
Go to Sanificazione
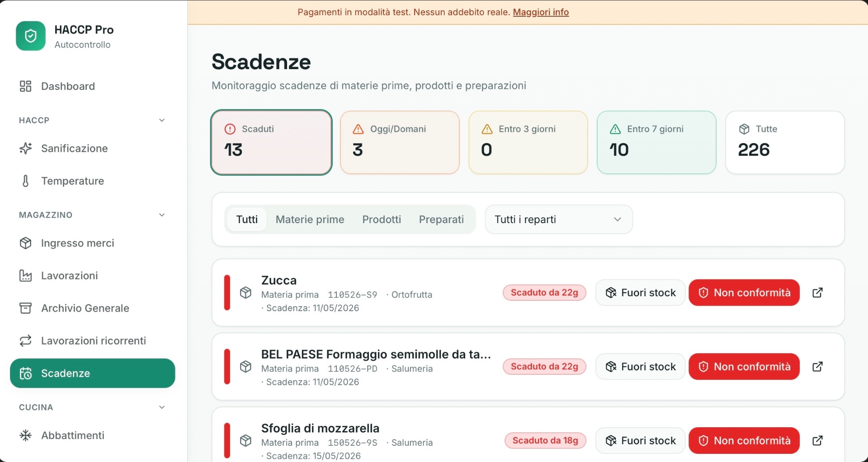coord(92,149)
